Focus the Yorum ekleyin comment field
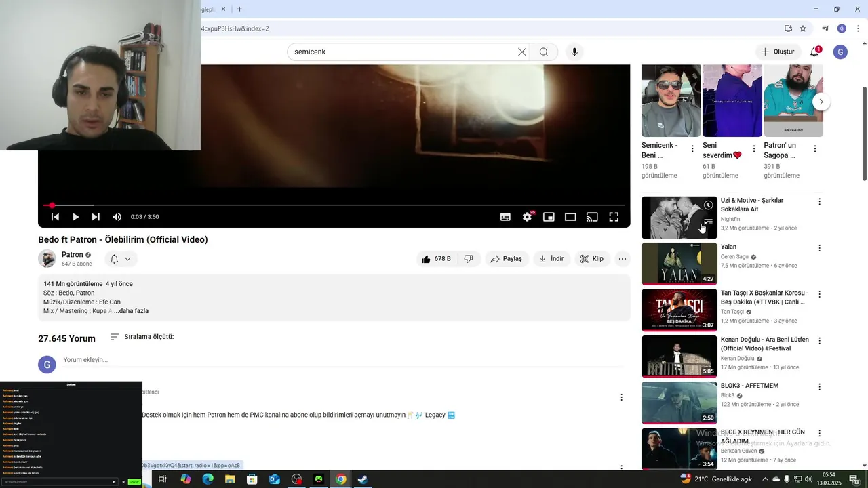The height and width of the screenshot is (488, 868). click(x=343, y=360)
